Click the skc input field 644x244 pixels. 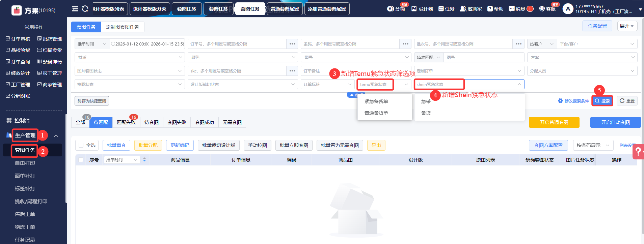tap(237, 71)
